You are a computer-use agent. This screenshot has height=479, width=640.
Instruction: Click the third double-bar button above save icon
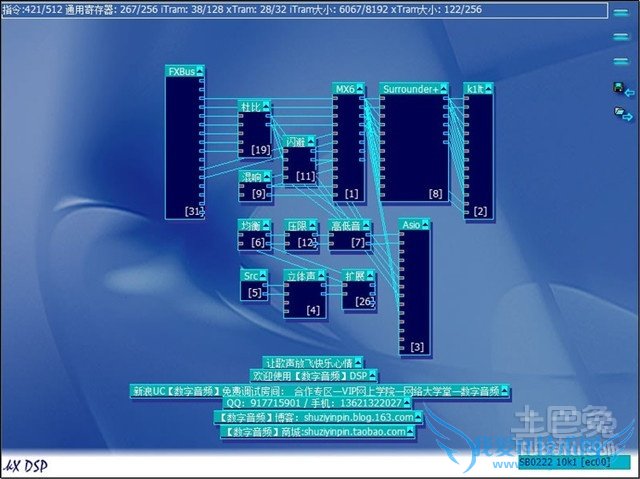click(620, 62)
